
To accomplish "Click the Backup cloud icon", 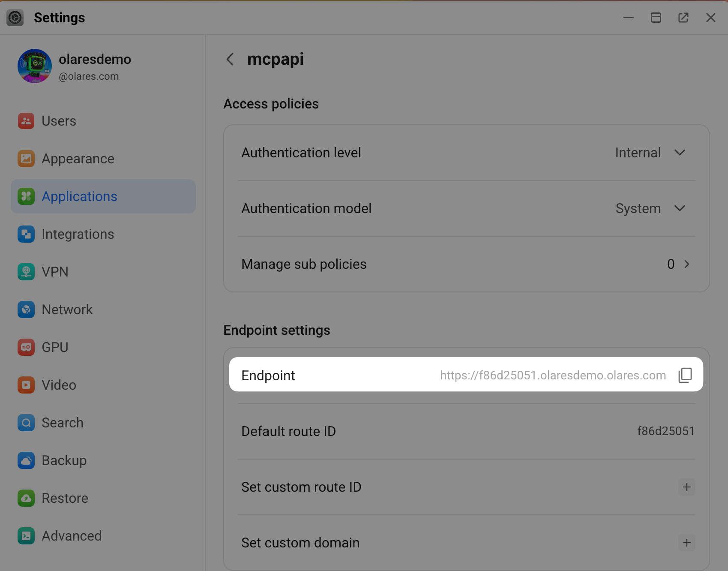I will point(26,460).
